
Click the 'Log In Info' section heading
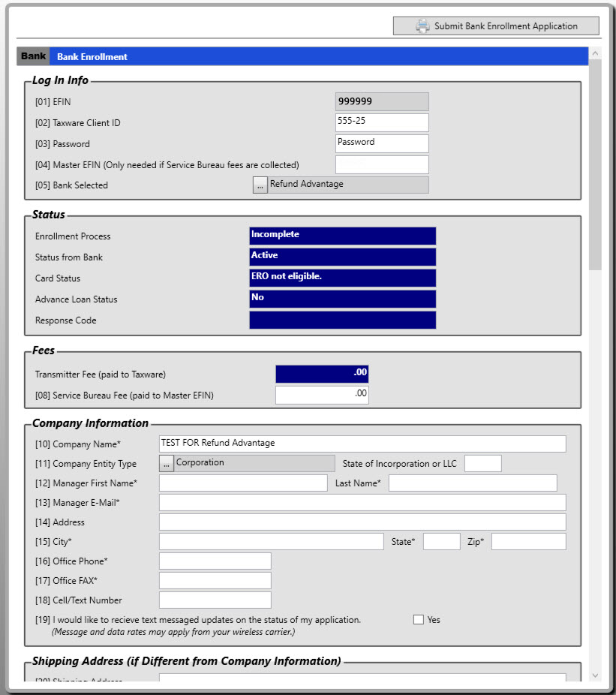[x=60, y=80]
